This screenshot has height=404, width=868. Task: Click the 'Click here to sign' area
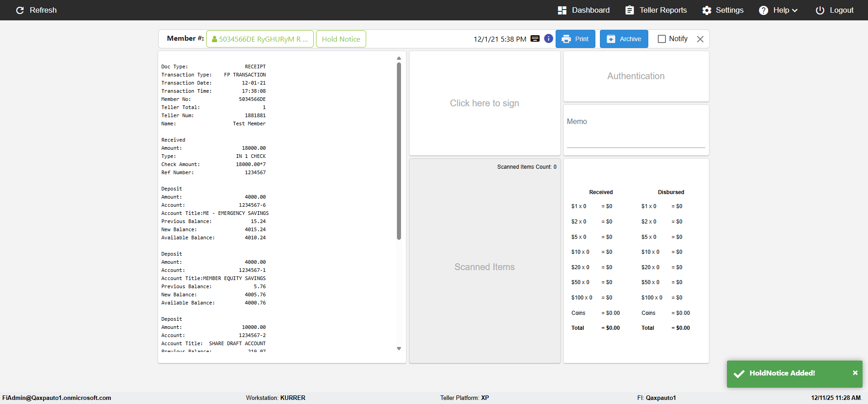(x=485, y=103)
